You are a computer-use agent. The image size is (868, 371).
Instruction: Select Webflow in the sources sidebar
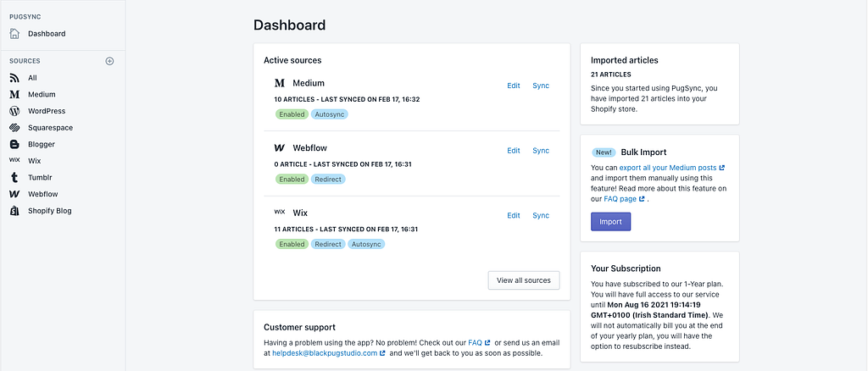pos(42,194)
